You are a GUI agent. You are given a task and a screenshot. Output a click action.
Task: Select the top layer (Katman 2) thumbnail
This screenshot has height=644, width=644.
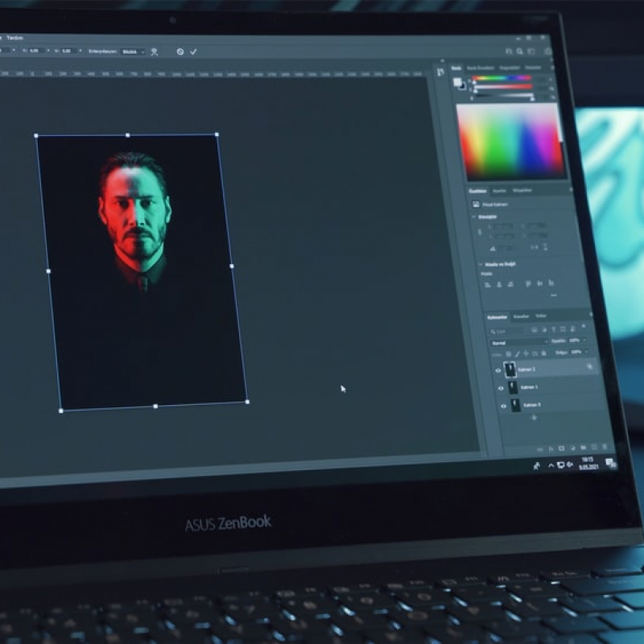pos(510,370)
